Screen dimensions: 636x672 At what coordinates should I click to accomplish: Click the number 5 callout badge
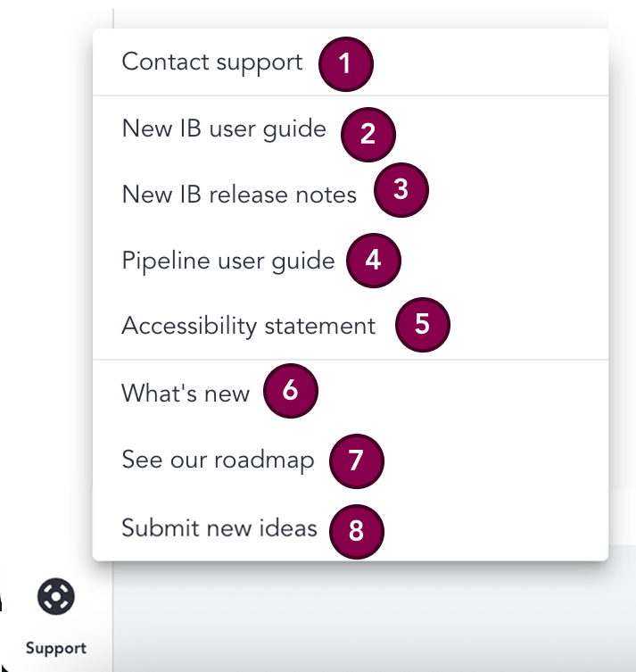click(422, 325)
